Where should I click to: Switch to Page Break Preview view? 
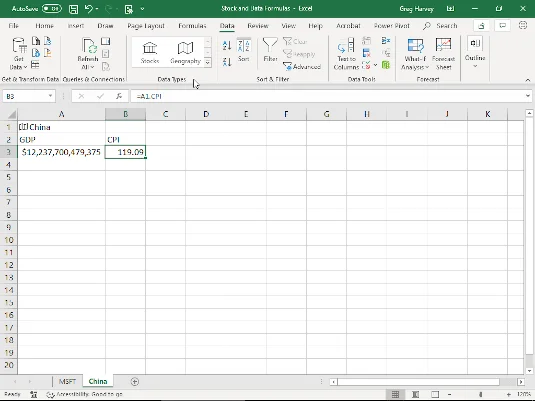[435, 395]
